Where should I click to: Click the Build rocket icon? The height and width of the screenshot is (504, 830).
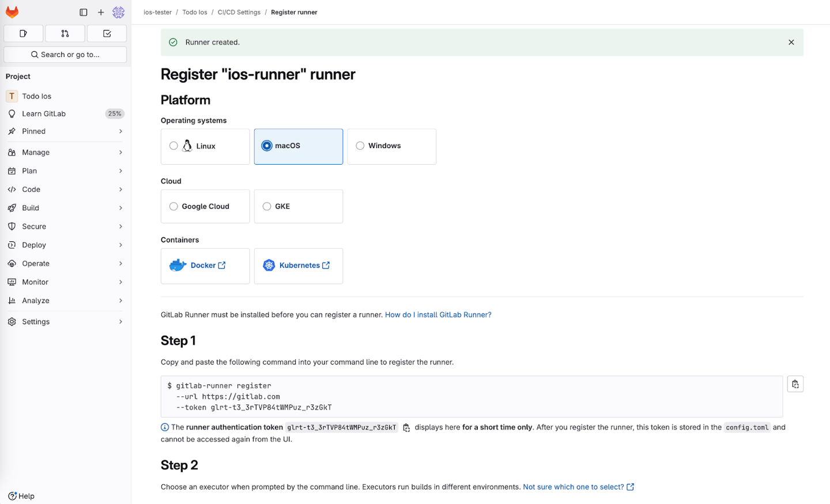click(12, 208)
